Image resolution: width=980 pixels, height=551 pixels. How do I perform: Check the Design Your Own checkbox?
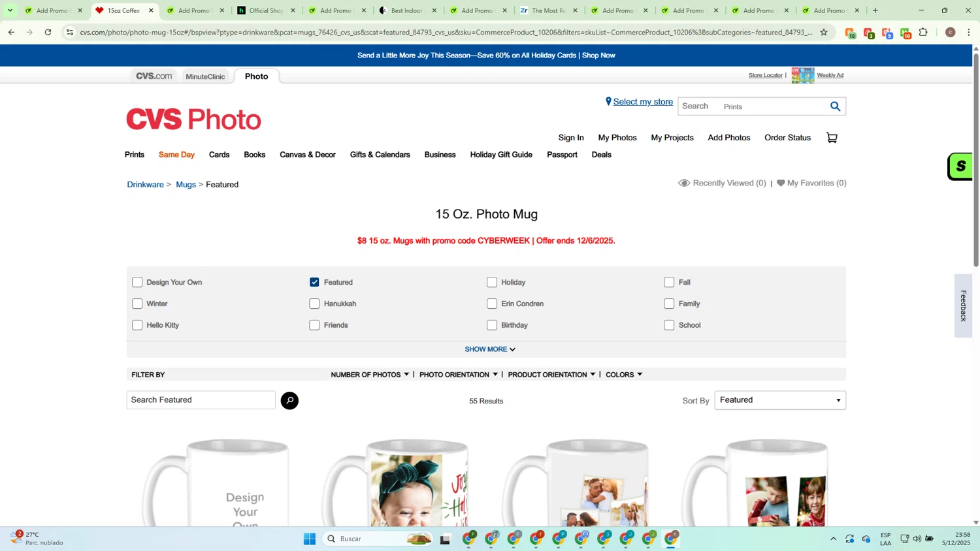(137, 283)
